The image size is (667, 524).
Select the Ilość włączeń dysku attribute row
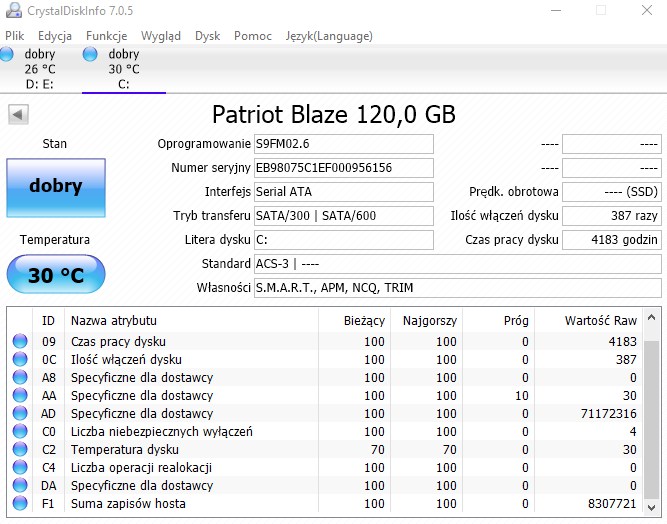[325, 359]
